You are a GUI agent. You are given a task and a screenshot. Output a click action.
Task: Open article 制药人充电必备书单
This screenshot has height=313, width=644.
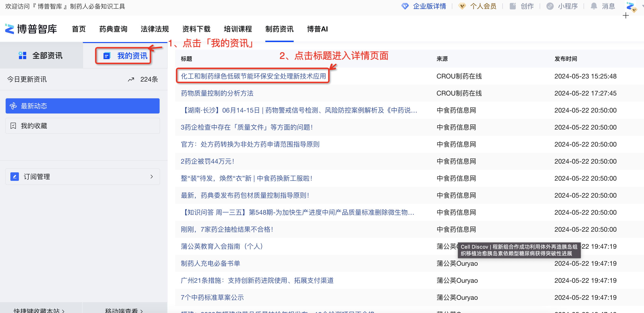click(210, 263)
